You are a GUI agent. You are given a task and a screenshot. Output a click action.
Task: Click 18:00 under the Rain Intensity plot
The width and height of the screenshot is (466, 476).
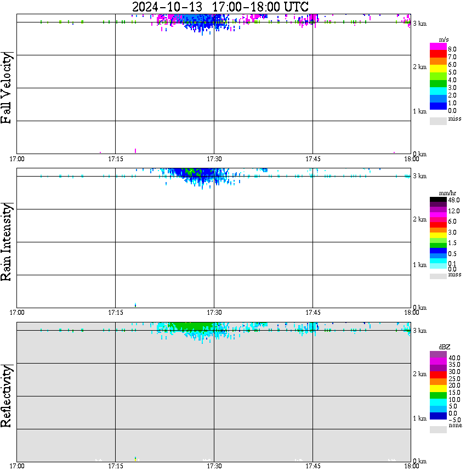[x=412, y=313]
